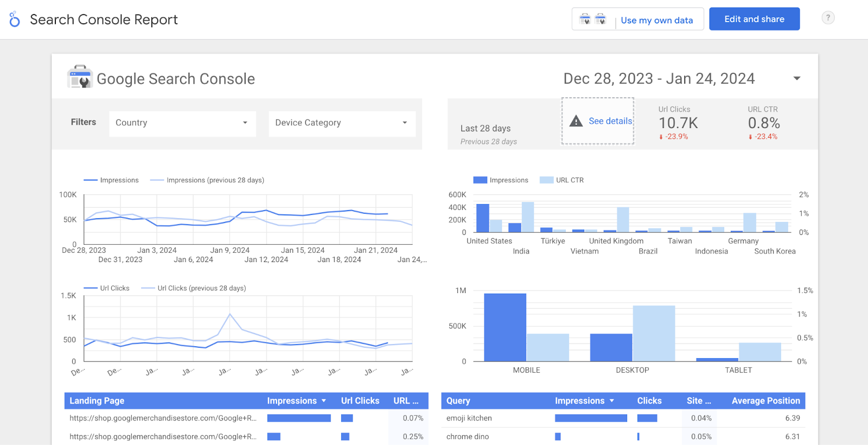This screenshot has width=868, height=445.
Task: Open the help question mark icon
Action: coord(828,18)
